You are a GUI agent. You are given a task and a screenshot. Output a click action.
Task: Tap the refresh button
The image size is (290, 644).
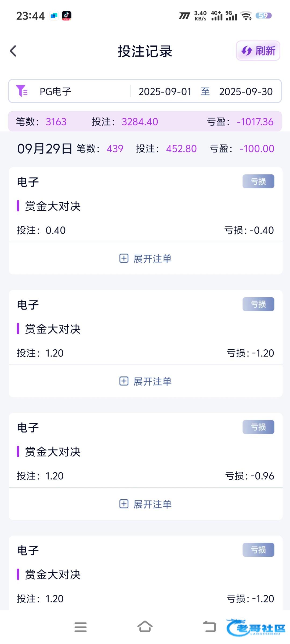(258, 51)
